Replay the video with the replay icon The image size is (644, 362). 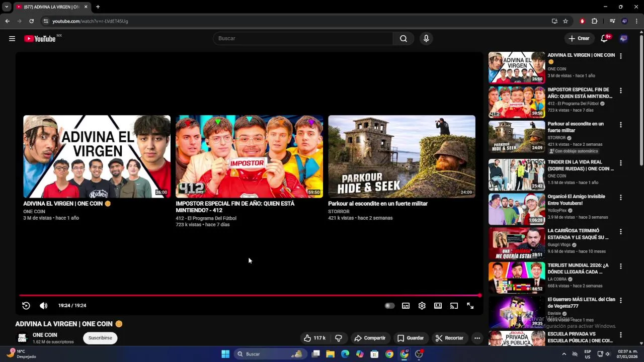click(x=26, y=306)
